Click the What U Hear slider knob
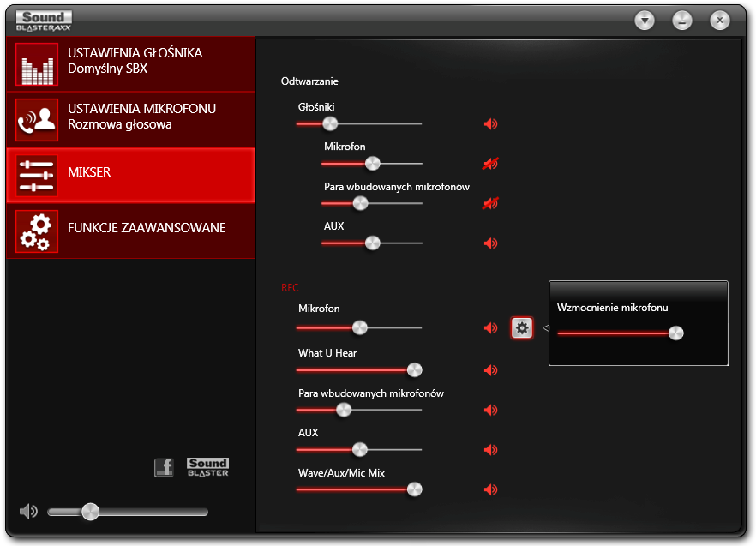 [x=415, y=370]
